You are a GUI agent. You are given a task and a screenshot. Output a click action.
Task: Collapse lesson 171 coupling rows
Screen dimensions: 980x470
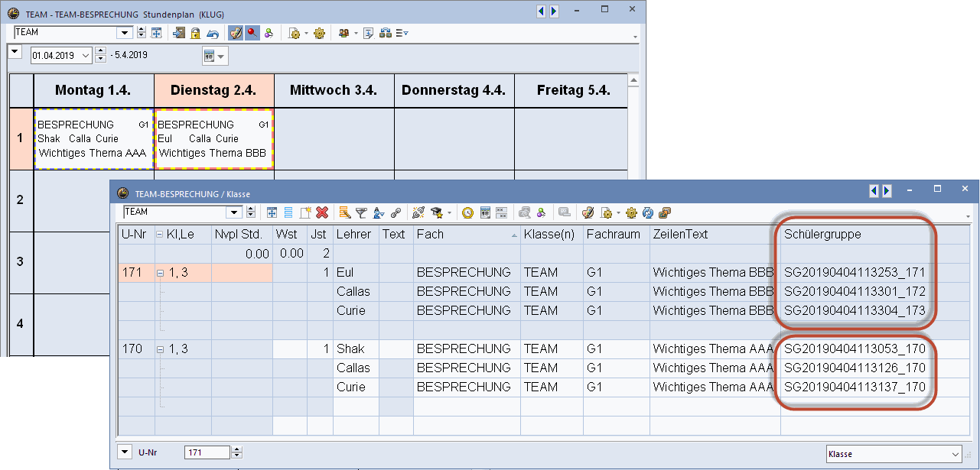[x=160, y=273]
